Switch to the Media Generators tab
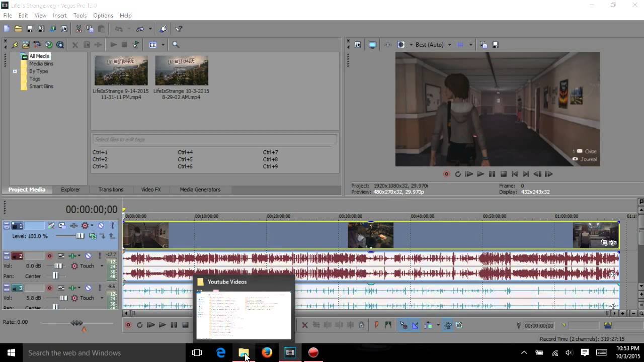This screenshot has height=362, width=644. (200, 190)
